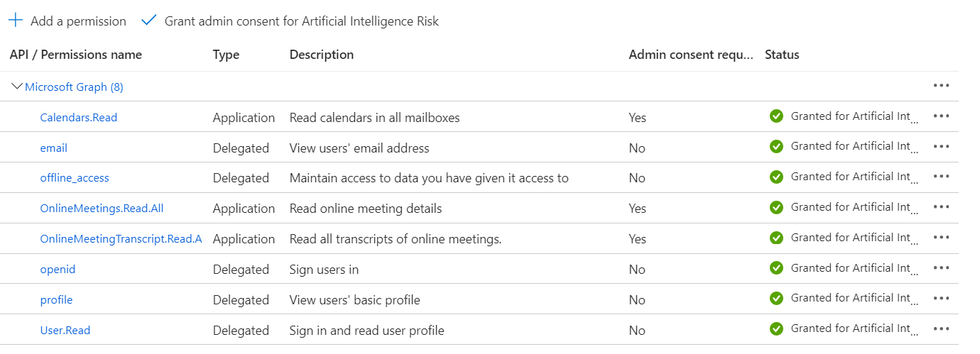Click the Add a permission button
Screen dimensions: 980x354
click(78, 21)
